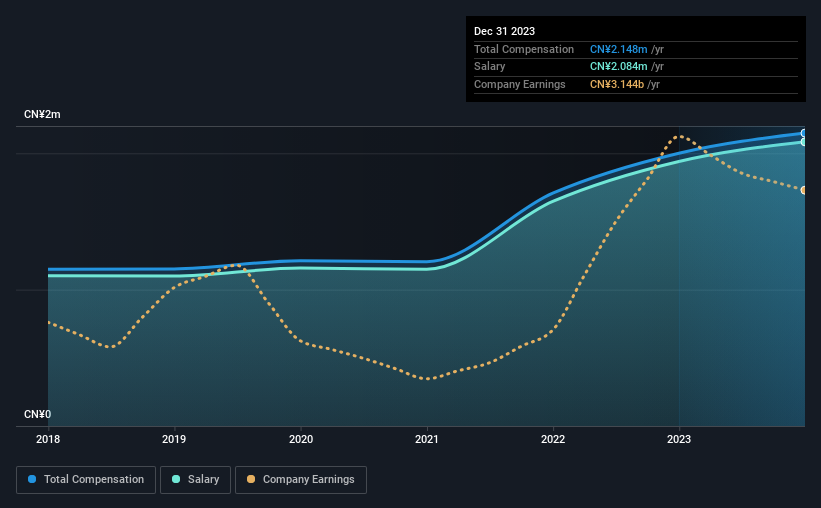Toggle the Company Earnings legend button
821x508 pixels.
tap(301, 480)
